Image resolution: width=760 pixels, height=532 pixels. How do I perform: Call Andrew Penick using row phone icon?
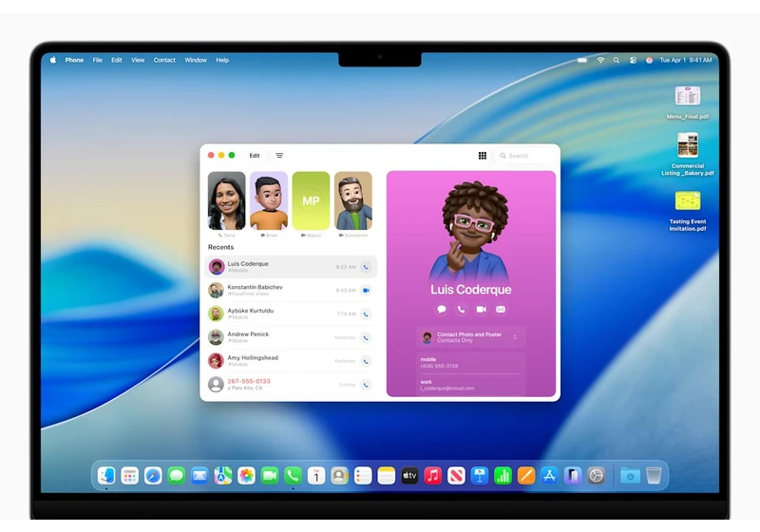pyautogui.click(x=366, y=337)
